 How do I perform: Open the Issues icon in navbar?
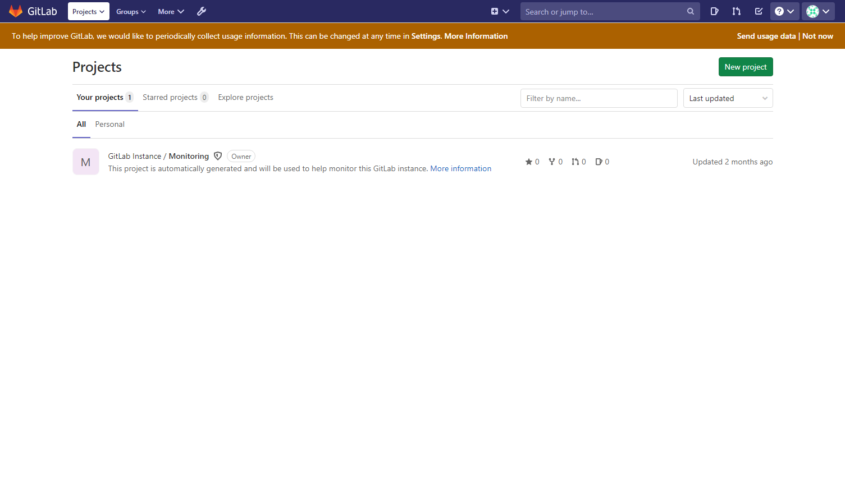click(x=714, y=11)
